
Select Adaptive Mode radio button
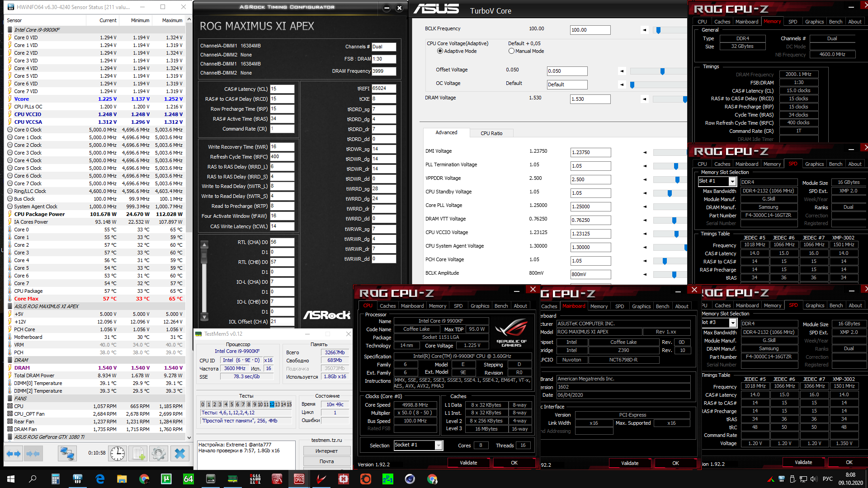[440, 51]
